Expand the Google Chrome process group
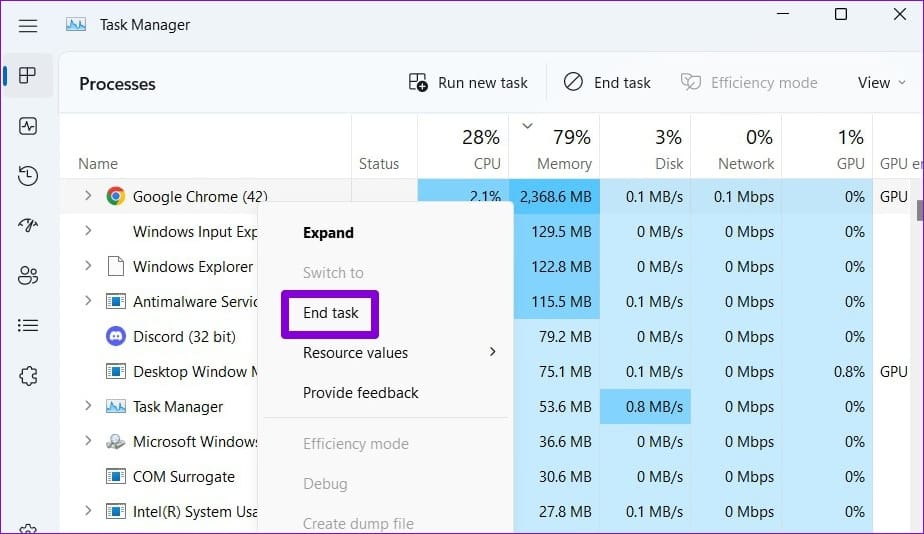 point(88,195)
